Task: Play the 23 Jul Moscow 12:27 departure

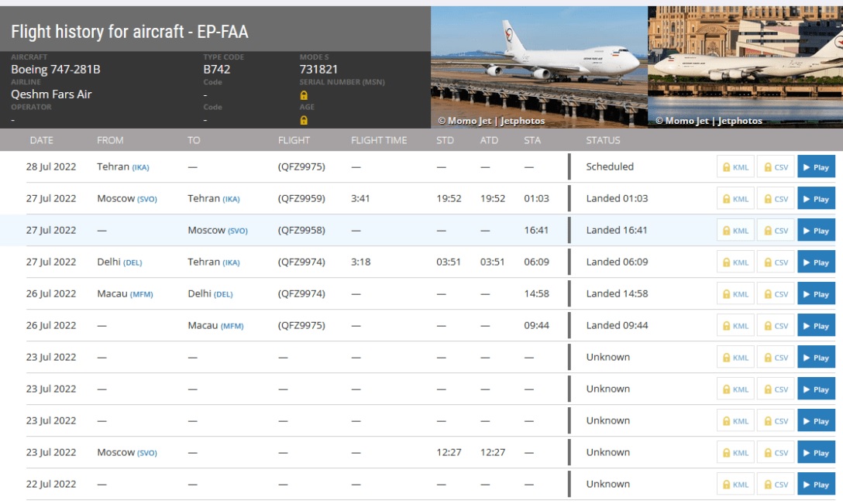Action: 816,453
